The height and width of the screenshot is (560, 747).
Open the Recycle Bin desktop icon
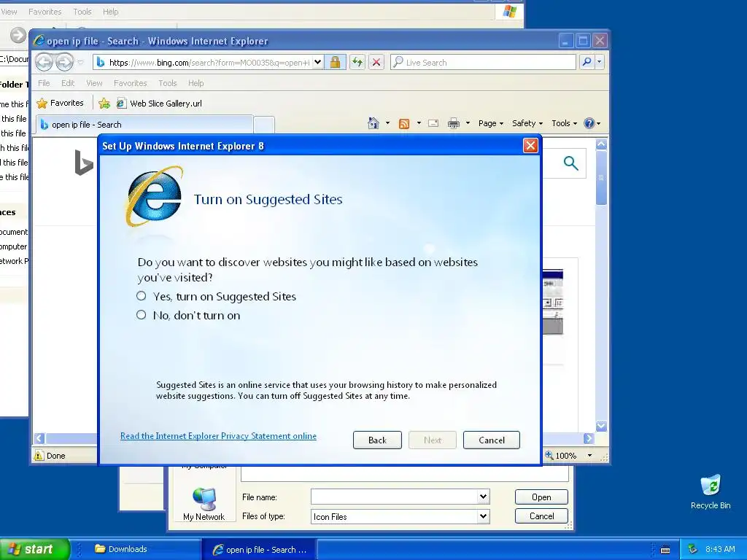pos(711,492)
